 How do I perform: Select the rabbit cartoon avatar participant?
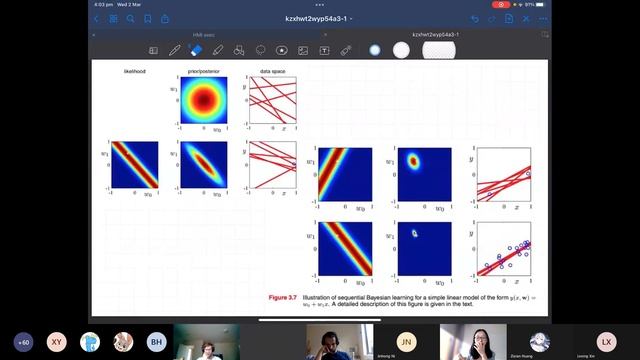[123, 342]
